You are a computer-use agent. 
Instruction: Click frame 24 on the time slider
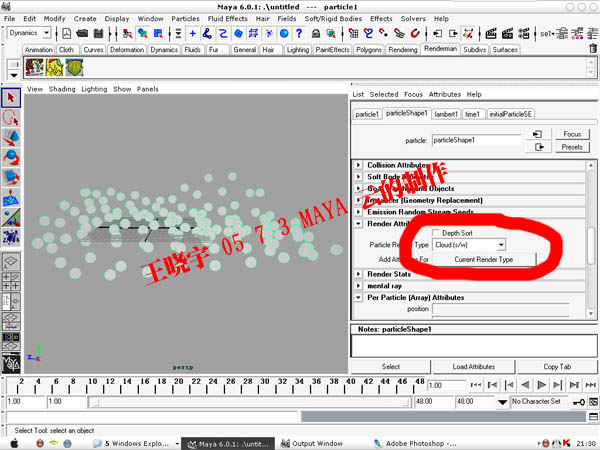[x=213, y=385]
